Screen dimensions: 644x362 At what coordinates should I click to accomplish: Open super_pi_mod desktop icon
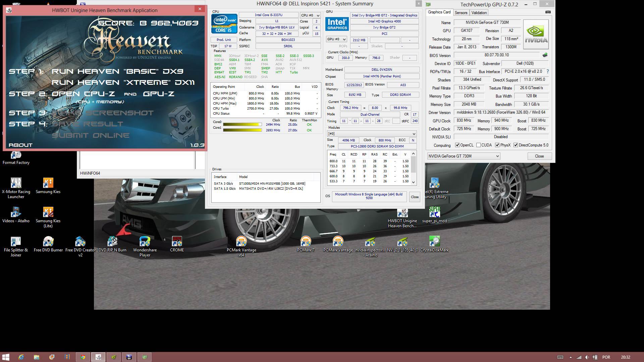[434, 215]
